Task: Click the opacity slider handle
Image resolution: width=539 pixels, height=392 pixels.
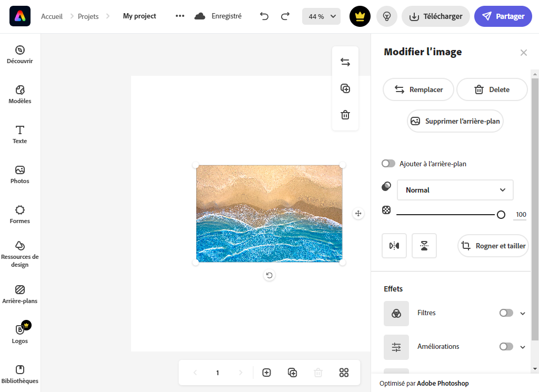Action: pyautogui.click(x=501, y=215)
